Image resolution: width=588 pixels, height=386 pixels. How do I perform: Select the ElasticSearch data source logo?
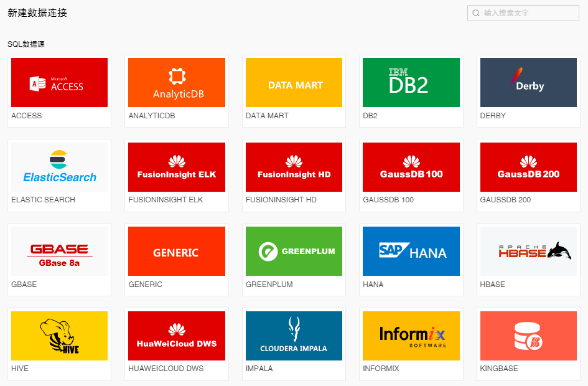point(59,167)
